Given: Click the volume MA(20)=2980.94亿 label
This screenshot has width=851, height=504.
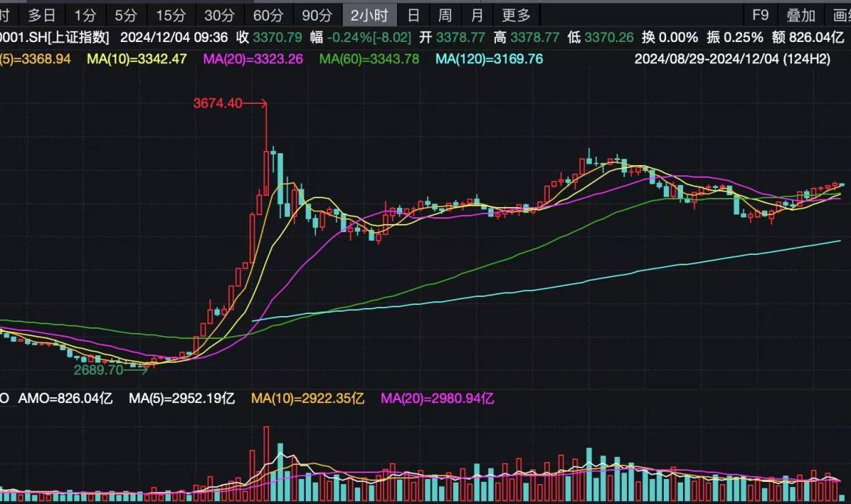Looking at the screenshot, I should 438,398.
